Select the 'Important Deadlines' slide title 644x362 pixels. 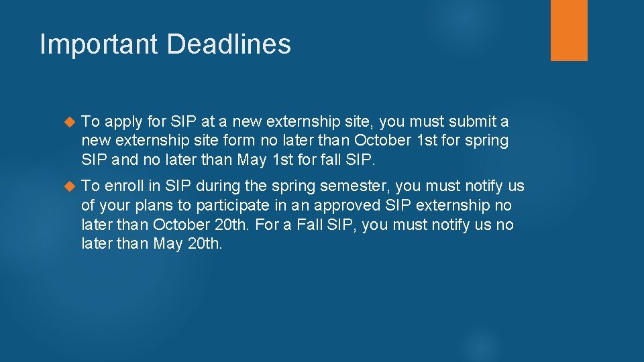pos(165,45)
